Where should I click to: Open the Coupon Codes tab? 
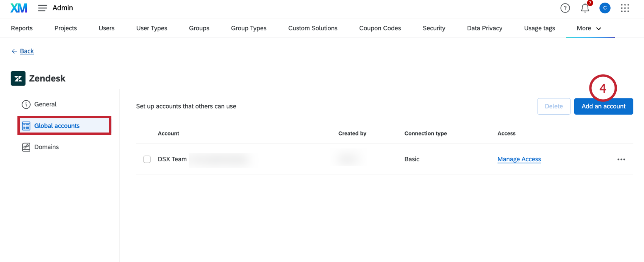pos(380,28)
